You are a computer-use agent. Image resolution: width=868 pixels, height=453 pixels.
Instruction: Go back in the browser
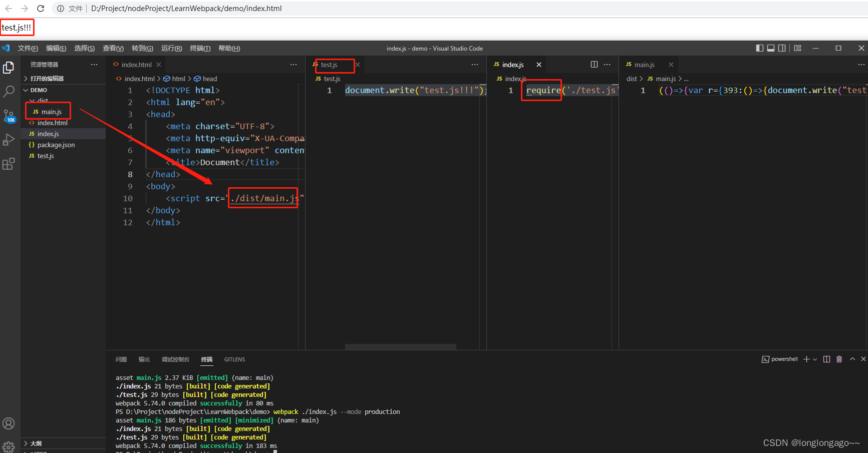coord(9,9)
